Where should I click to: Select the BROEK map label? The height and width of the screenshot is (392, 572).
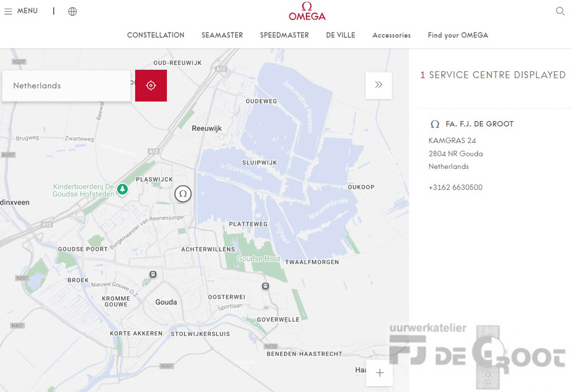[78, 280]
